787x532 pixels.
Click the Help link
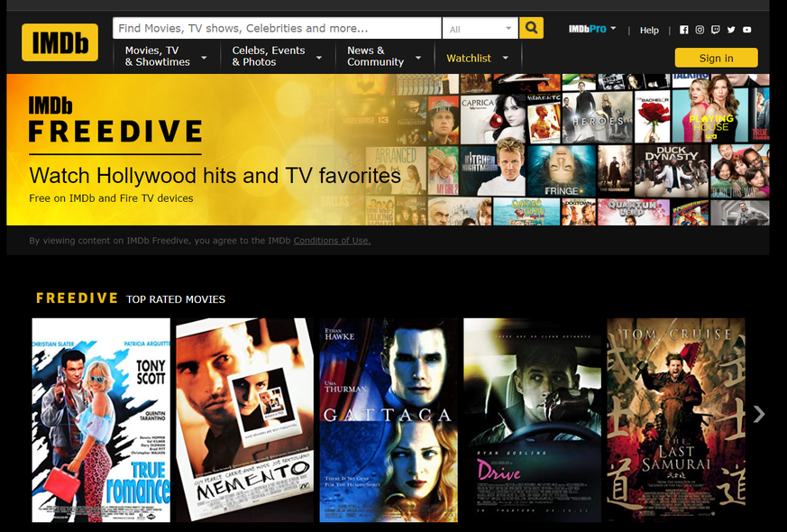point(649,30)
